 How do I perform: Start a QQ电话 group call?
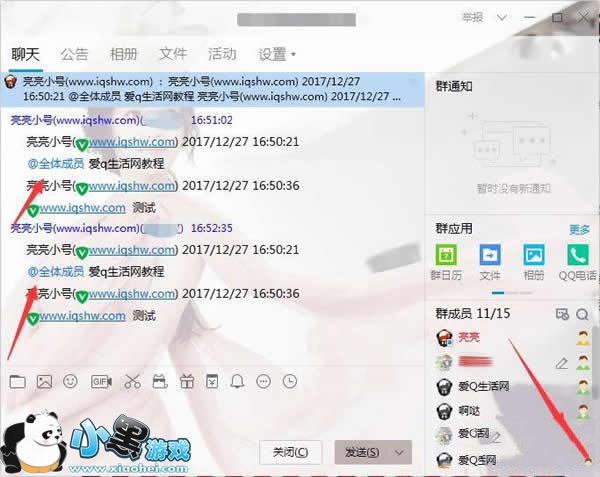577,263
